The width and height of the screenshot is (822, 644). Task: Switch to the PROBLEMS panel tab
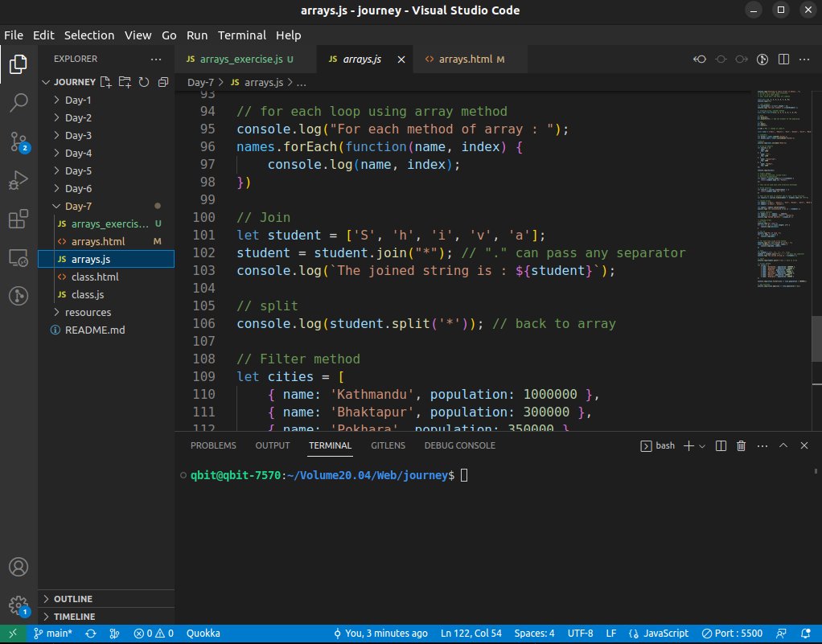coord(213,445)
